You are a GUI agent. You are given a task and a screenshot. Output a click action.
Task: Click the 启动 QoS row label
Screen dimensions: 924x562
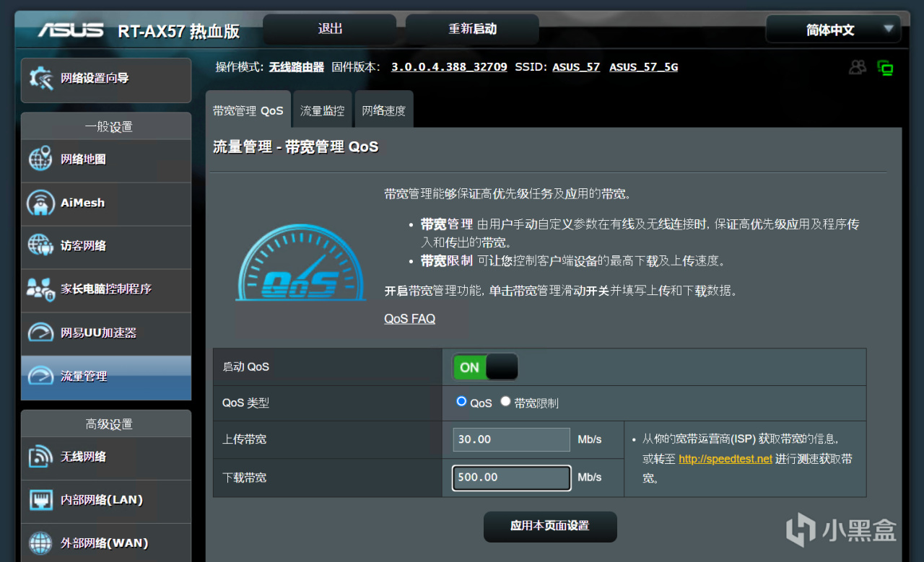(x=245, y=367)
